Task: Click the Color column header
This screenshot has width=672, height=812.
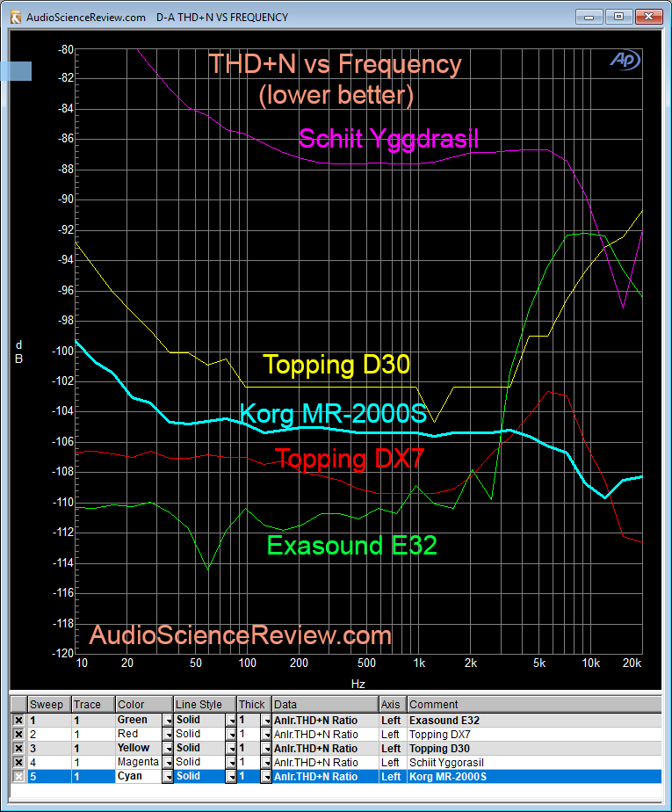Action: [144, 704]
